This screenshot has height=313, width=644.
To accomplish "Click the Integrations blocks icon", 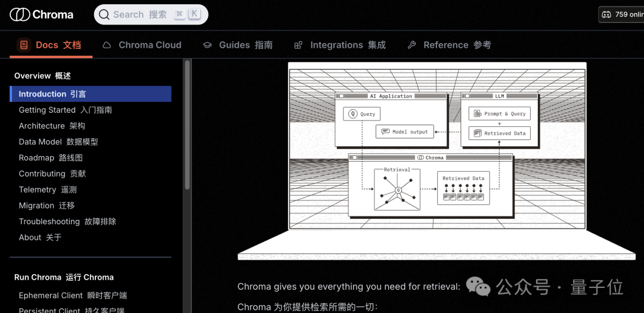I will 298,45.
